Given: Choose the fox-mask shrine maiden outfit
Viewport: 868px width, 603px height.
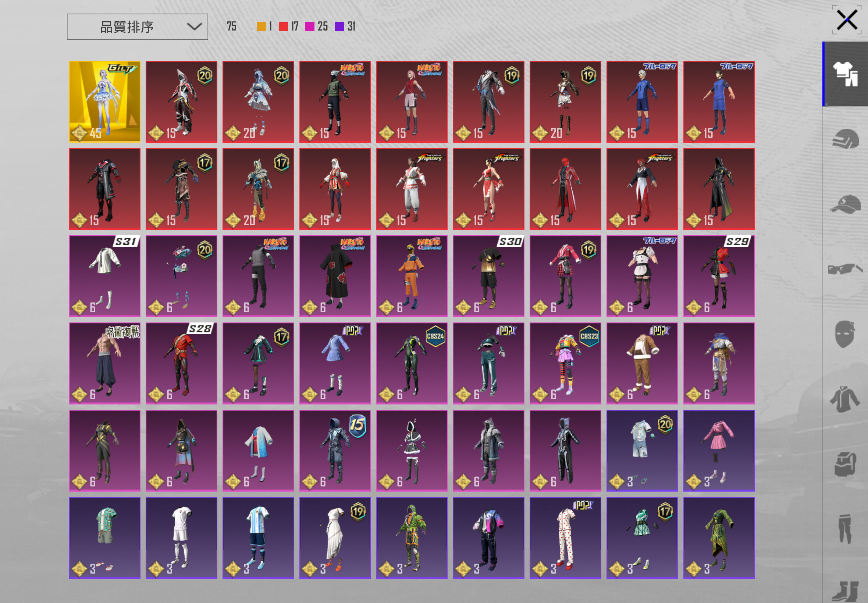Looking at the screenshot, I should [x=335, y=189].
